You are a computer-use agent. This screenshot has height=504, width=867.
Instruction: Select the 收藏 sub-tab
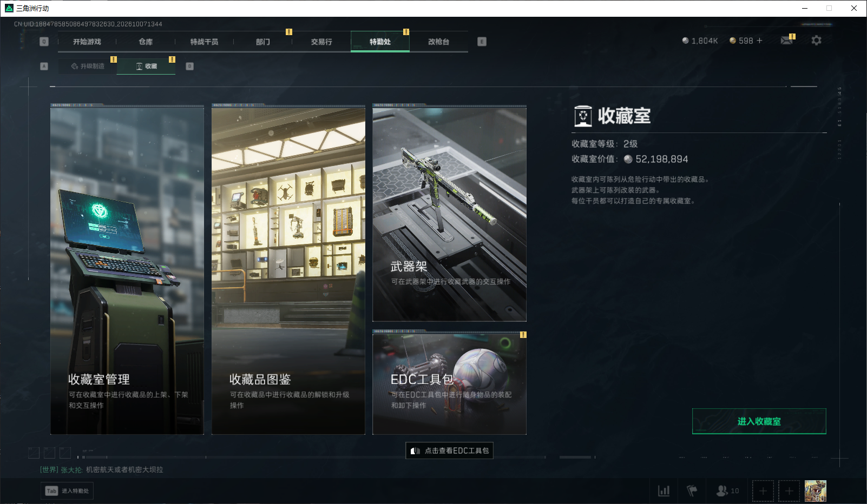146,66
